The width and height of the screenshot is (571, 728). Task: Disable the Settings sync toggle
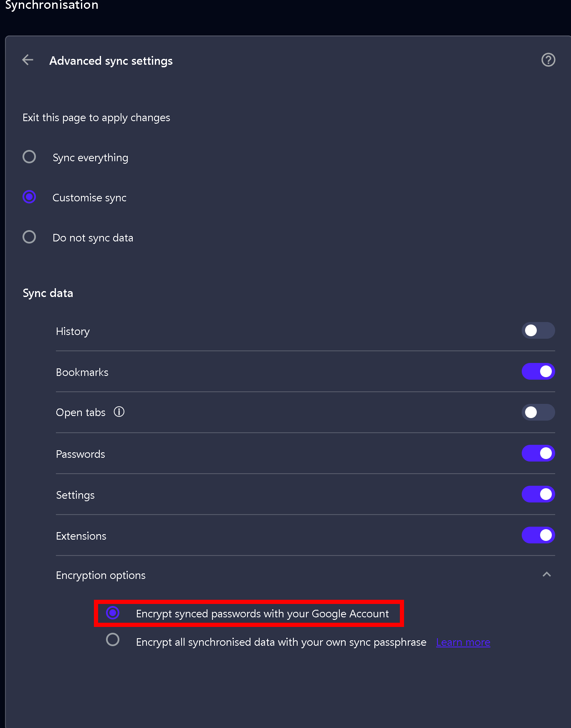click(x=538, y=494)
